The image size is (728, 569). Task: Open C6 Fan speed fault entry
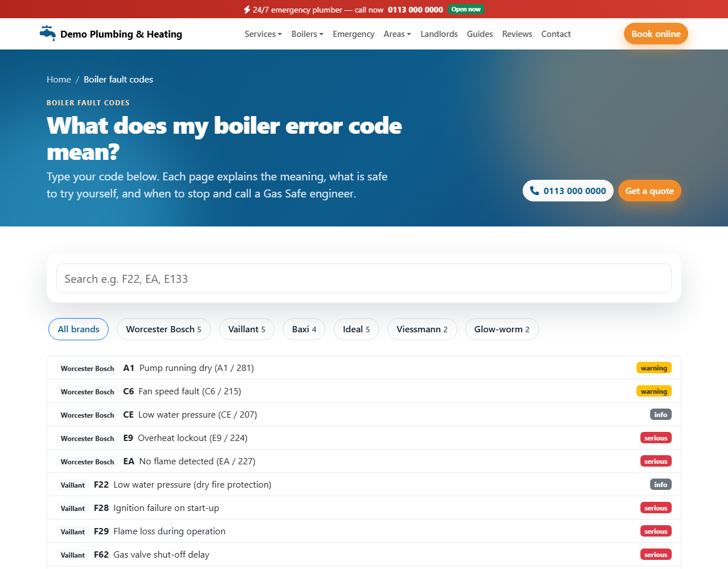click(x=364, y=391)
